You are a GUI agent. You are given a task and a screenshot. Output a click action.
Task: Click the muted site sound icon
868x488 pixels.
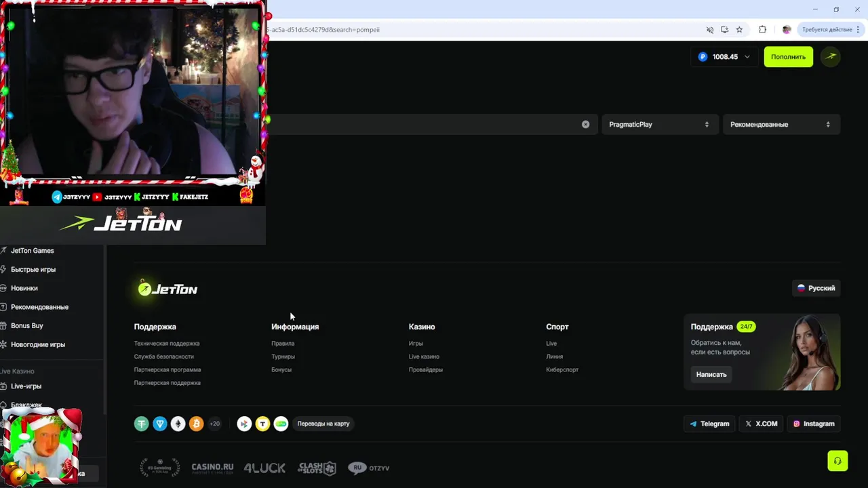(710, 30)
